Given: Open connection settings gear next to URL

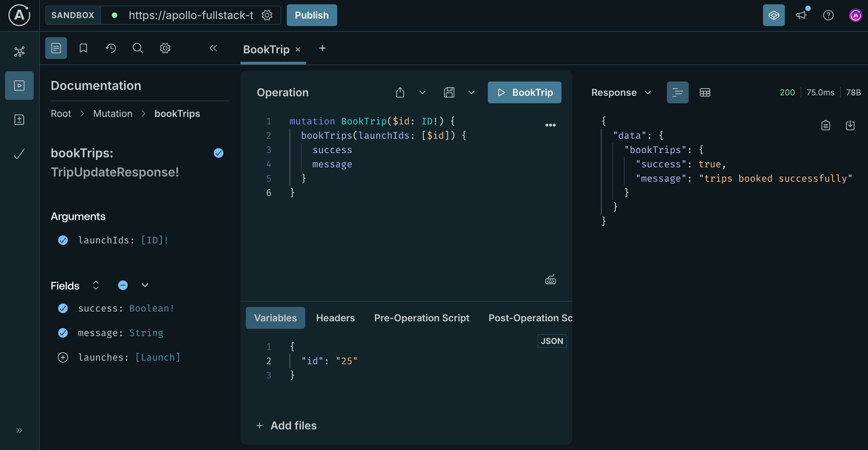Looking at the screenshot, I should [x=267, y=15].
